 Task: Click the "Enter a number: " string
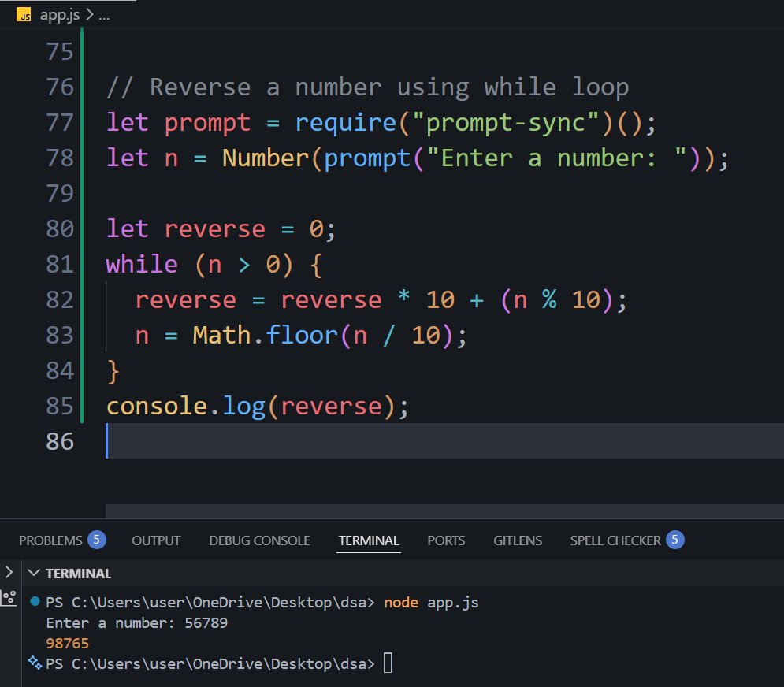point(557,158)
